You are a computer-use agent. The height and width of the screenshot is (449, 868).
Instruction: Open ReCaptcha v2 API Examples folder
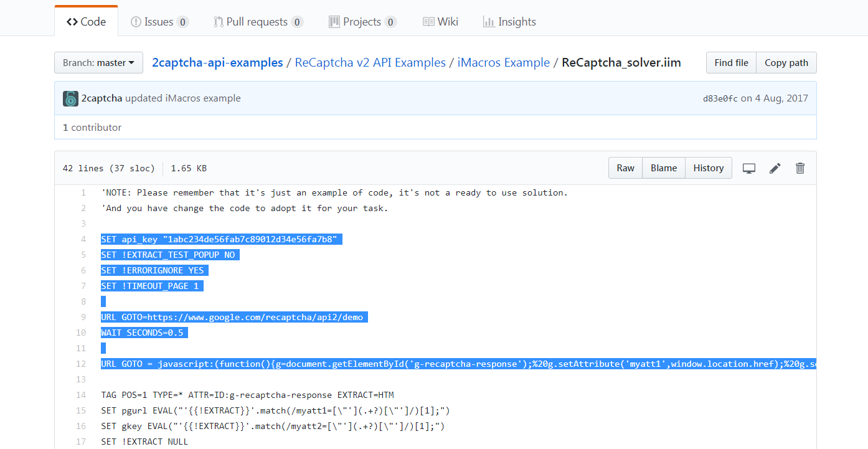coord(370,62)
